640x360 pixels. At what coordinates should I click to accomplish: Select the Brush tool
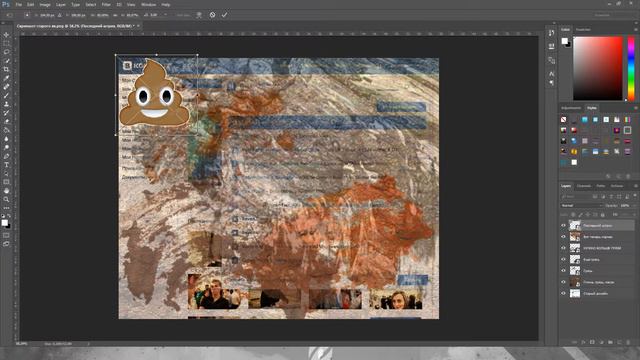(6, 96)
